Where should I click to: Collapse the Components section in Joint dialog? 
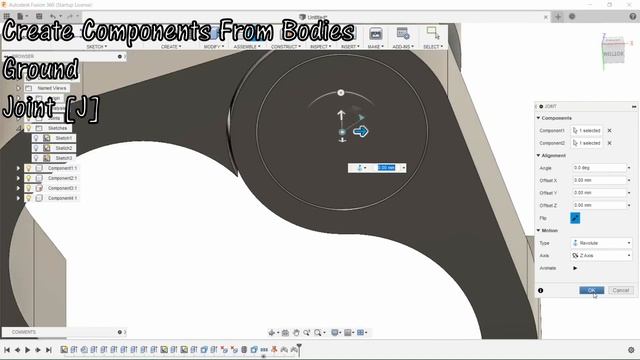(538, 118)
